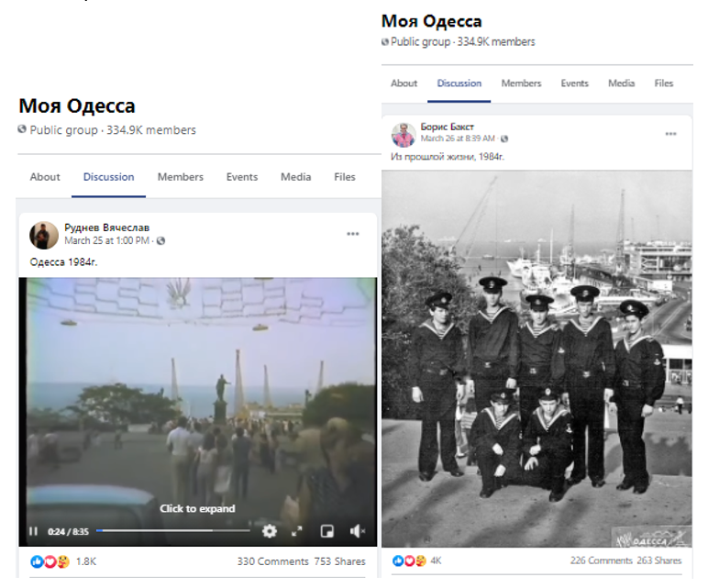This screenshot has width=708, height=588.
Task: Click video time readout 0:24 / 8:35
Action: click(x=68, y=531)
